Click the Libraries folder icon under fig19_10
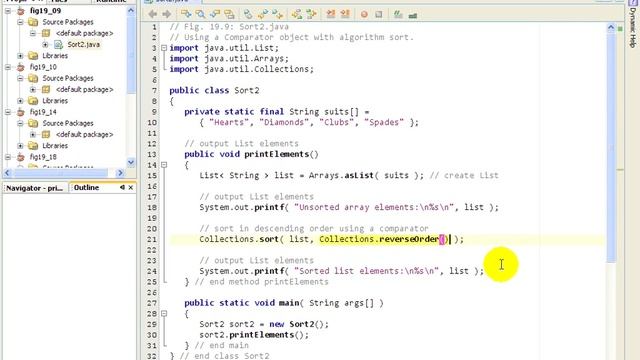 (33, 100)
